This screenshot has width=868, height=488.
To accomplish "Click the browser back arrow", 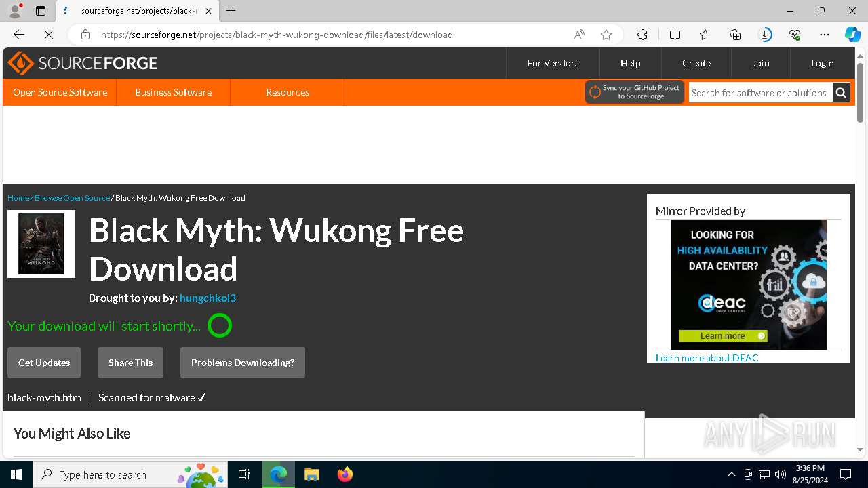I will (19, 35).
